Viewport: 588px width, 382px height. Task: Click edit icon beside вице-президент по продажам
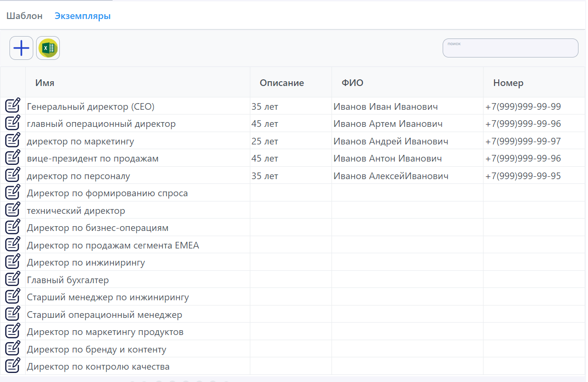coord(13,158)
